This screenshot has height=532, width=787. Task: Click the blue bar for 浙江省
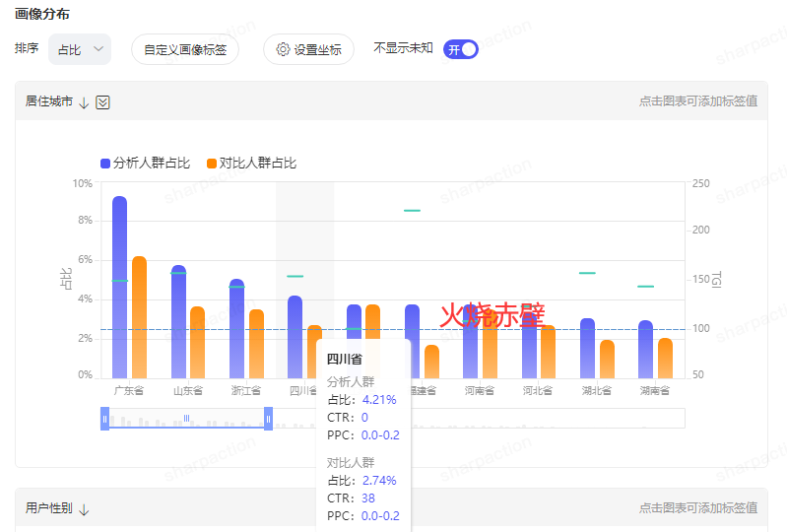click(x=237, y=329)
